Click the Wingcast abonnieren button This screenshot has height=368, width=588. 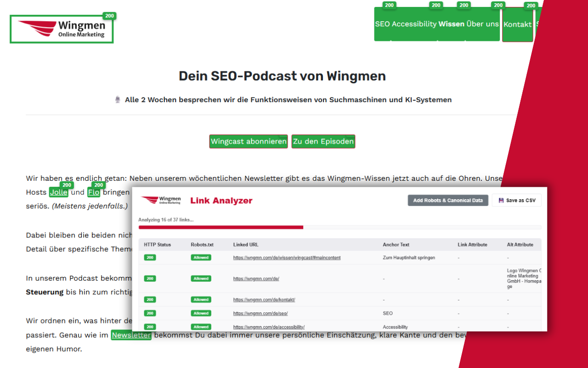coord(249,141)
